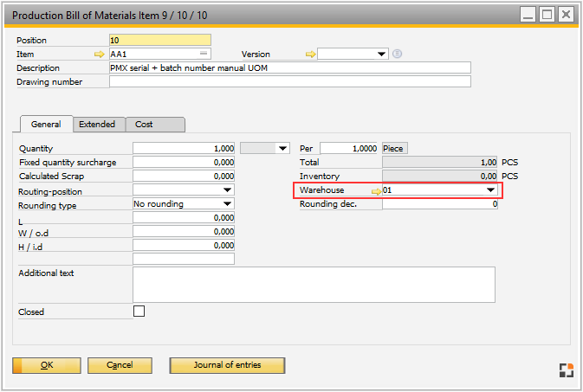Click the L dimension field

pos(184,217)
